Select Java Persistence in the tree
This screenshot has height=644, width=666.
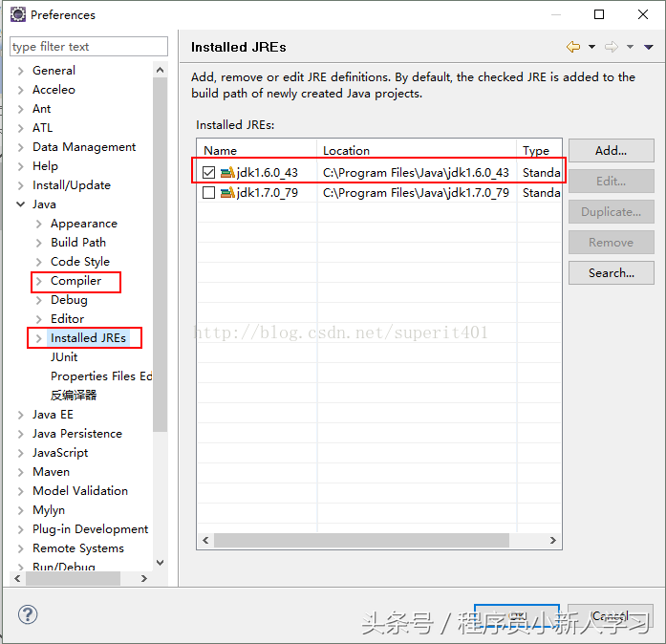coord(77,434)
